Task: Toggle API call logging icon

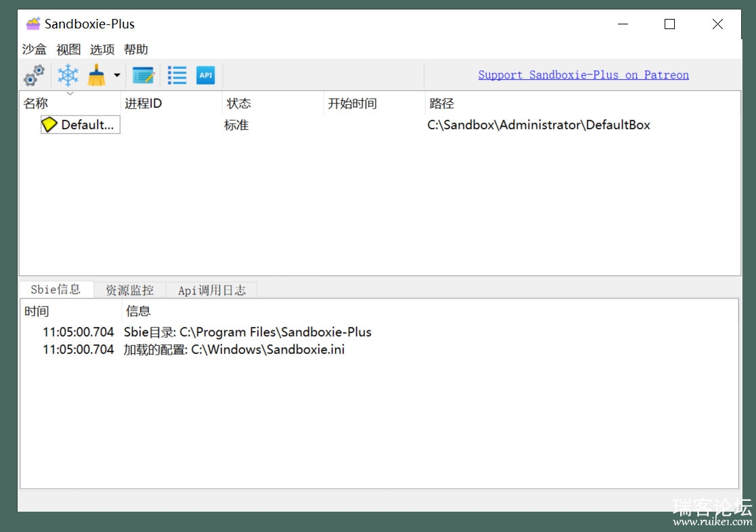Action: pyautogui.click(x=205, y=75)
